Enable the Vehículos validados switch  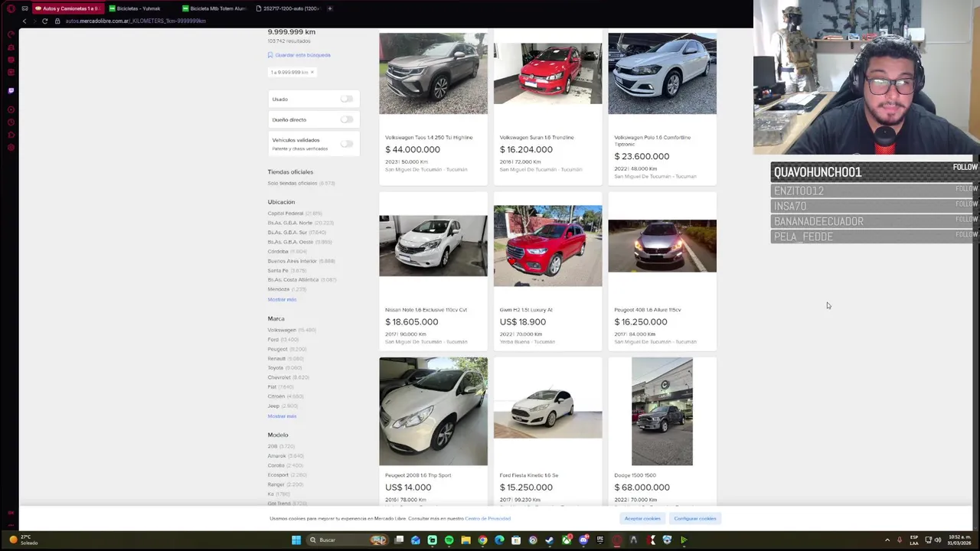tap(347, 144)
